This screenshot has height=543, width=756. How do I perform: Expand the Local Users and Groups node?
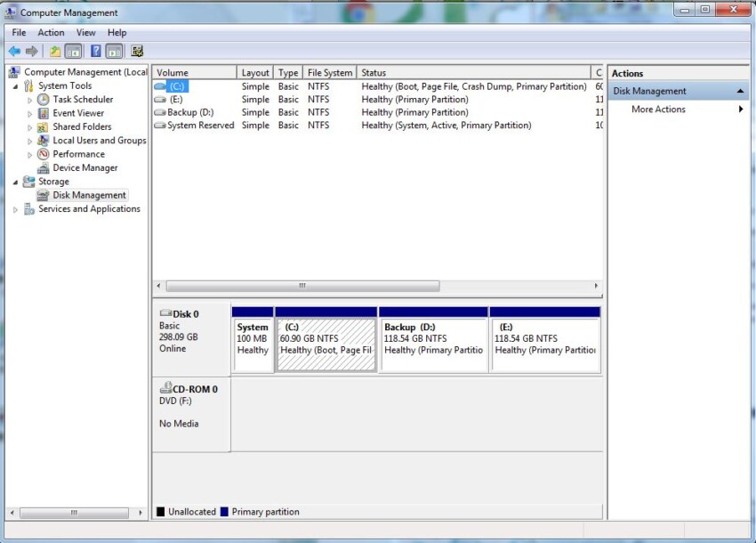(x=28, y=140)
